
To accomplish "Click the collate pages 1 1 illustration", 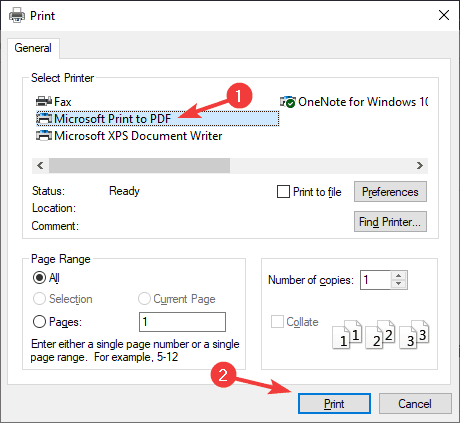I will coord(347,334).
